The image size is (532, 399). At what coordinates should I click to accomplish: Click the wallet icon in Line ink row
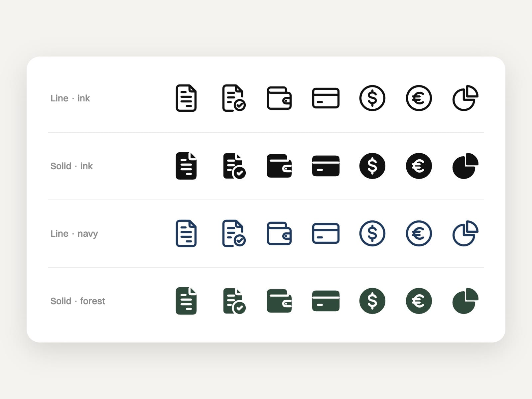point(279,98)
